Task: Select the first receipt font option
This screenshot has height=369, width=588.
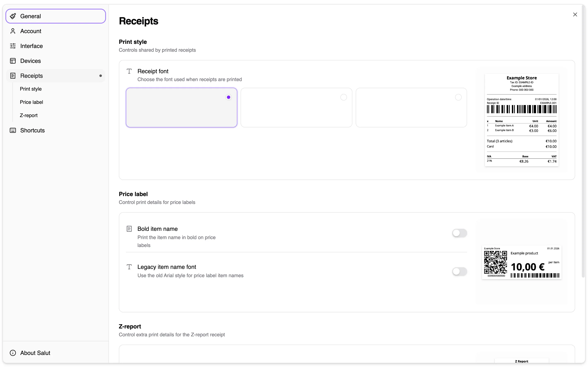Action: (x=181, y=108)
